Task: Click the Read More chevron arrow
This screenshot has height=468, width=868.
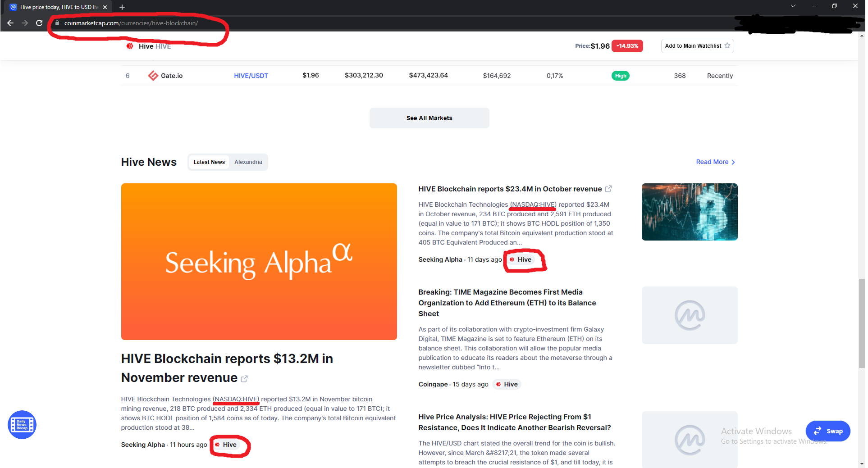Action: coord(733,162)
